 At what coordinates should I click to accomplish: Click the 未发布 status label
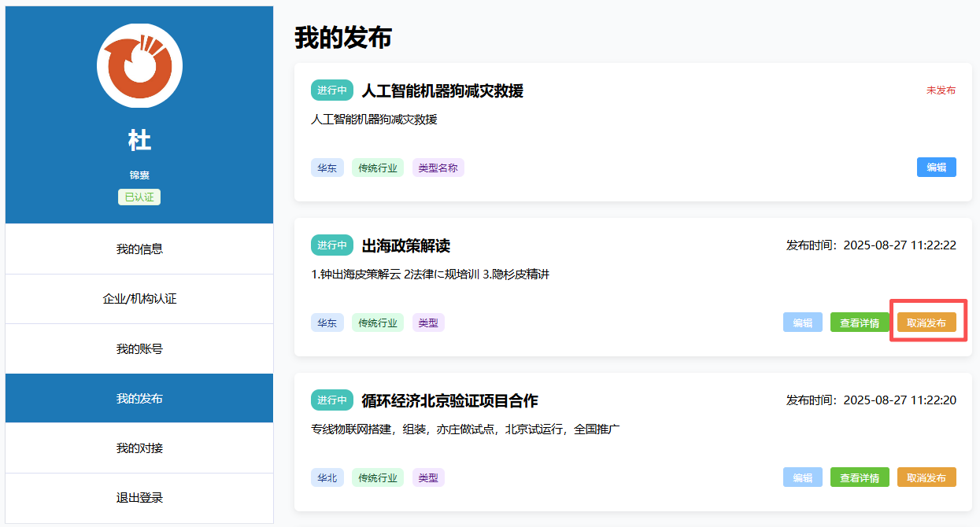941,90
